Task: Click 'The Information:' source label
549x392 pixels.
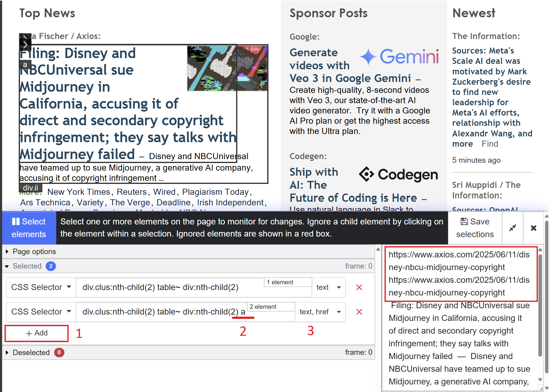Action: point(486,36)
